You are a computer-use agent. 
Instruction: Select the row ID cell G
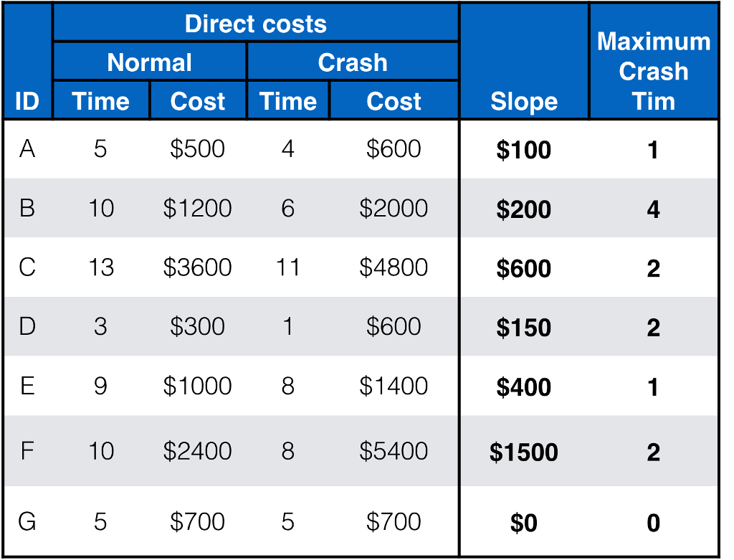[27, 521]
